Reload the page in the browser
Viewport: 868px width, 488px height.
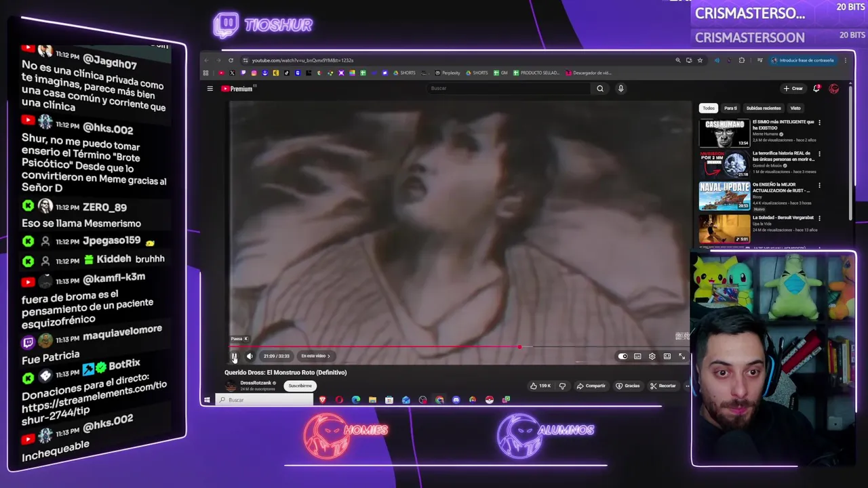[231, 60]
